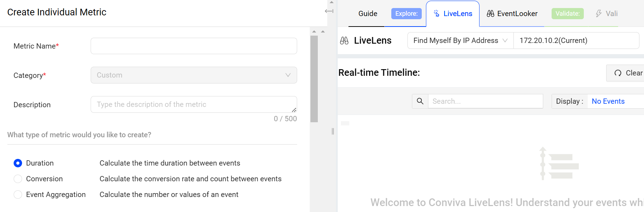Select the Duration metric type

coord(18,163)
